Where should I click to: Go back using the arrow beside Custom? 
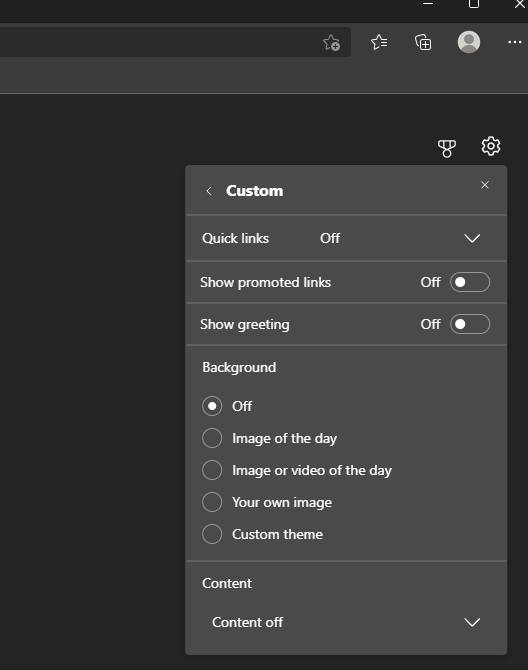tap(209, 191)
